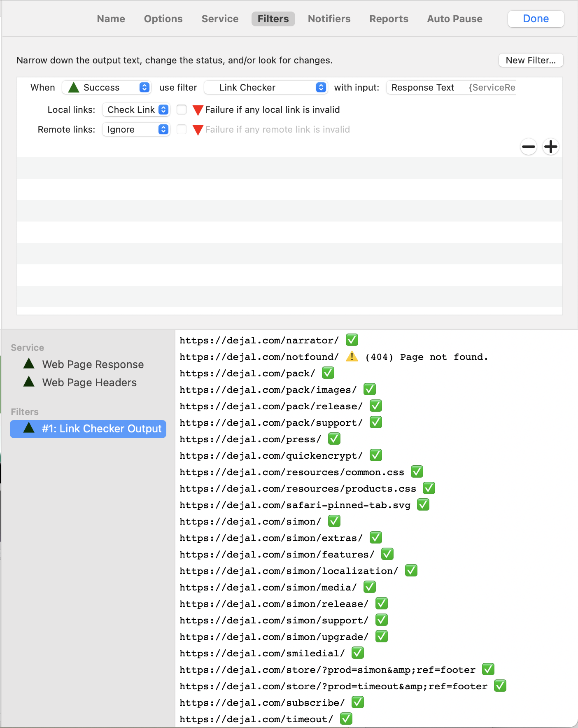Go to the Notifiers tab
The width and height of the screenshot is (578, 728).
(x=329, y=19)
